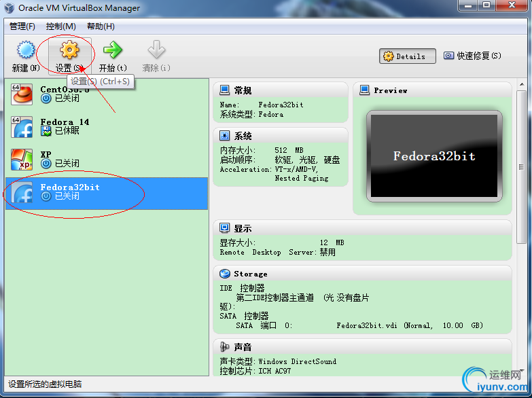Image resolution: width=532 pixels, height=398 pixels.
Task: Open Settings (设置) gear toolbar icon
Action: [x=69, y=50]
